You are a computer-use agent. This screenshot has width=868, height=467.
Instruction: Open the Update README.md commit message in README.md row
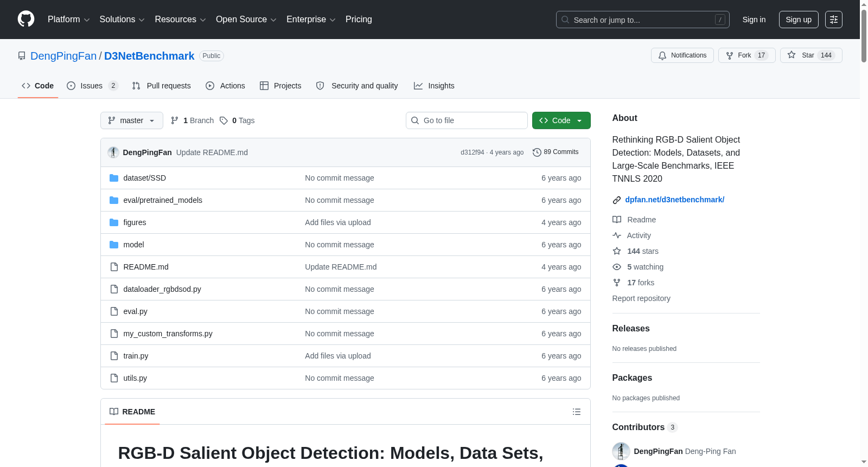coord(341,267)
